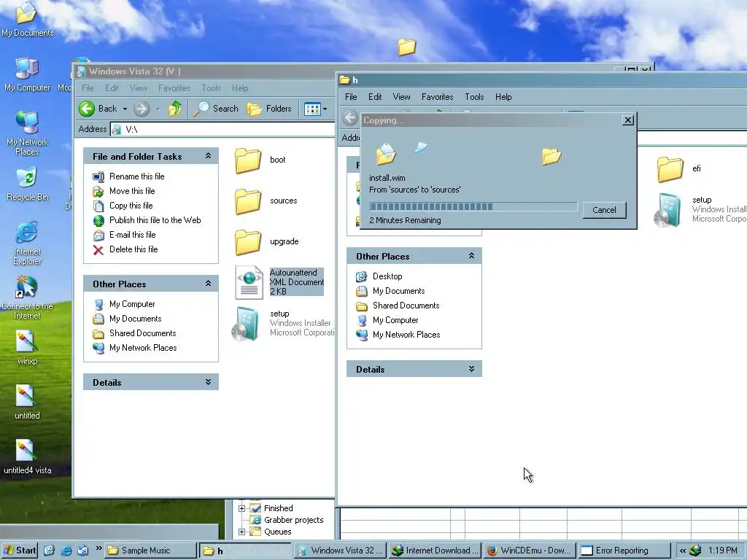
Task: Click the copy progress bar
Action: pyautogui.click(x=473, y=206)
